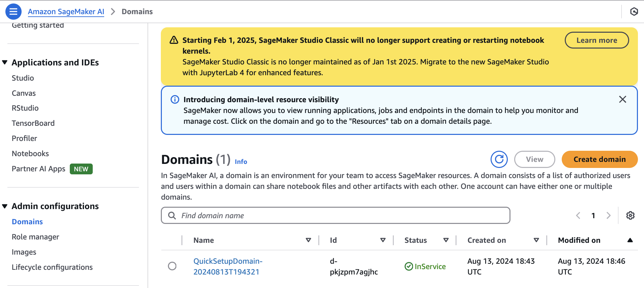The height and width of the screenshot is (288, 644).
Task: Open Canvas in sidebar
Action: tap(24, 93)
